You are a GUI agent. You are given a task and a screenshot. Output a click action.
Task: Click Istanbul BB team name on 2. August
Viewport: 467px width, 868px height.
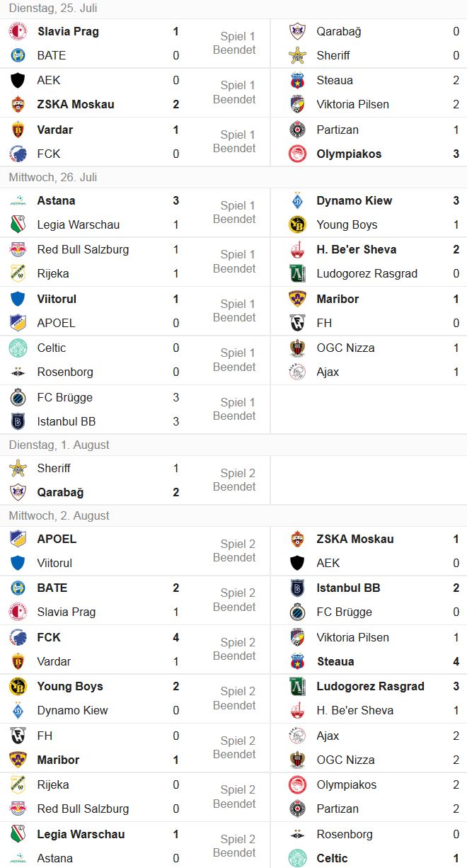pyautogui.click(x=348, y=588)
